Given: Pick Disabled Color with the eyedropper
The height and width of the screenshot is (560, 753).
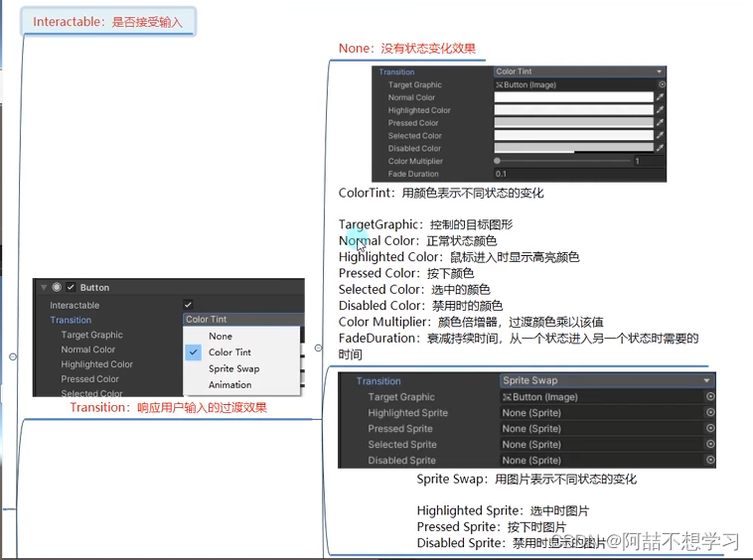Looking at the screenshot, I should [661, 148].
